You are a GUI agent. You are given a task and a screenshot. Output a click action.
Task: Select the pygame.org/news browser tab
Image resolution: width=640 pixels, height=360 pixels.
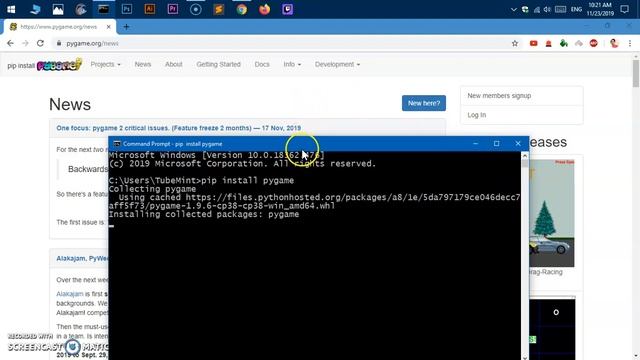coord(60,27)
